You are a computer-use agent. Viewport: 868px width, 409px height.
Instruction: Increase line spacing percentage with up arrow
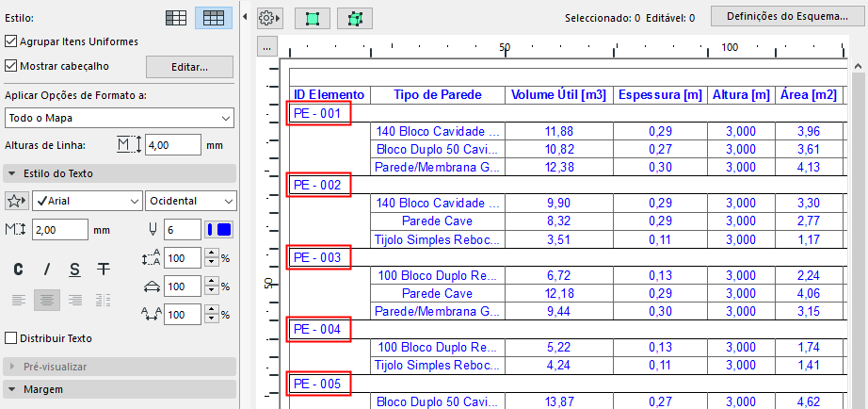pos(212,254)
